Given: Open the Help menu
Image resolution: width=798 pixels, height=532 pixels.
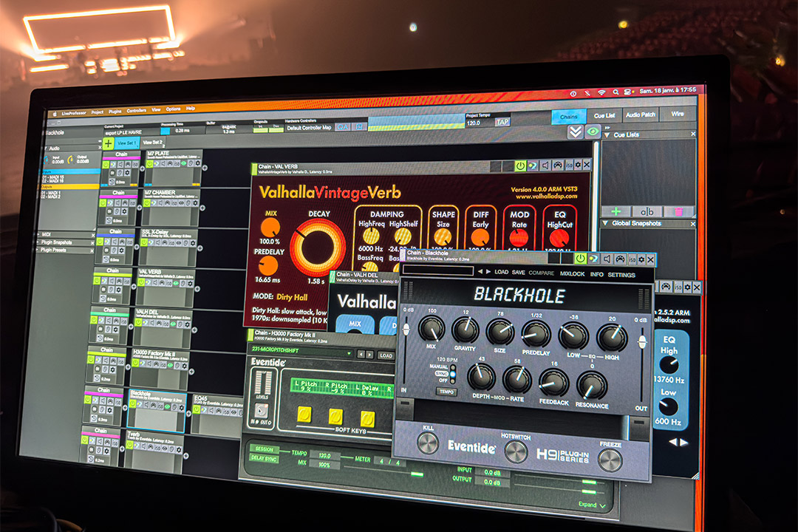Looking at the screenshot, I should point(191,109).
